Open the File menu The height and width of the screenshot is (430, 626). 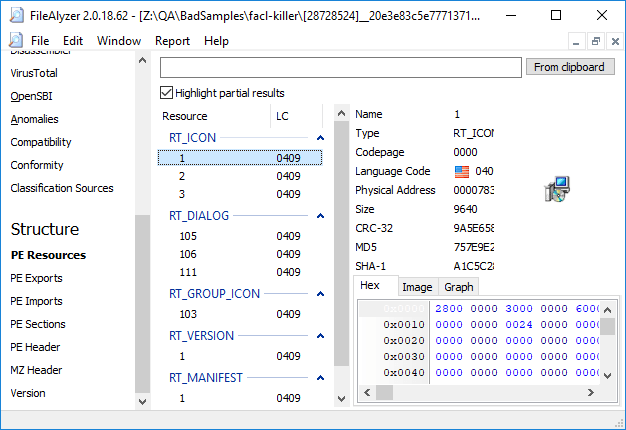click(x=40, y=41)
